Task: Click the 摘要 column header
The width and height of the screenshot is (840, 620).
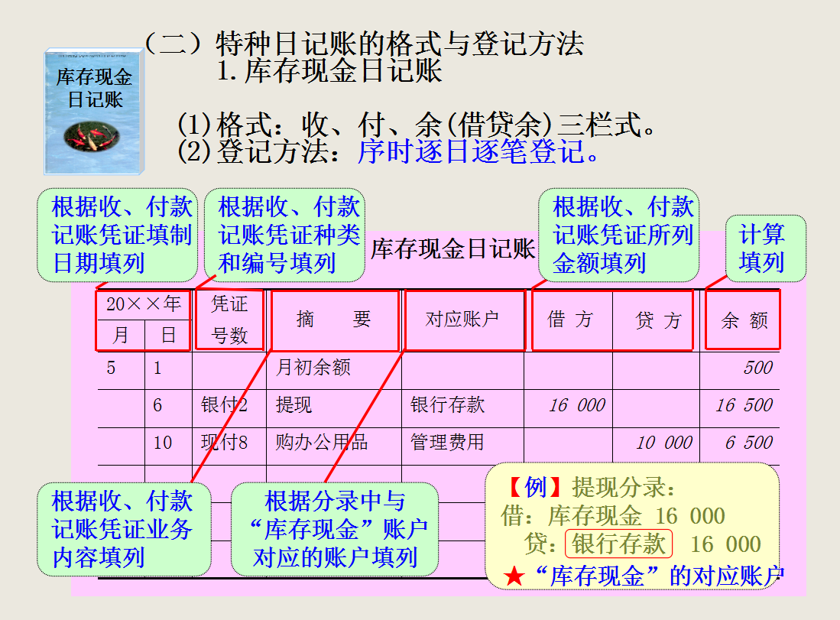Action: (x=333, y=316)
